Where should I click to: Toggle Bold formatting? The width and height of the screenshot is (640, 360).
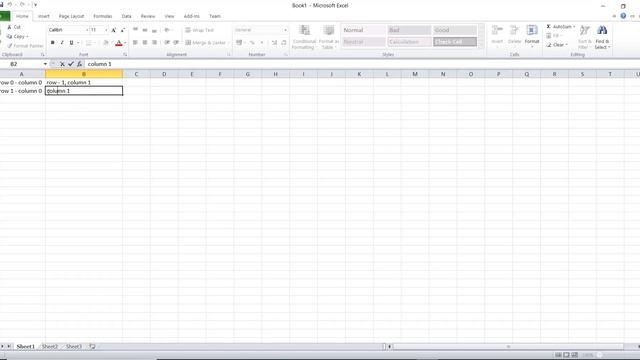click(53, 42)
